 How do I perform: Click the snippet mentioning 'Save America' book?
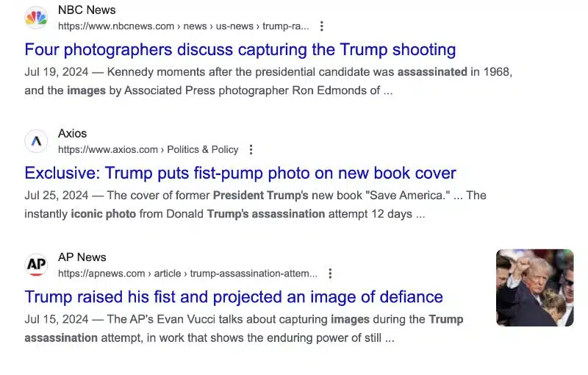coord(255,204)
